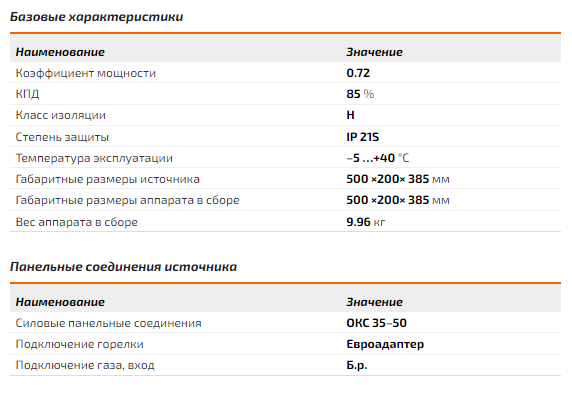The height and width of the screenshot is (412, 572).
Task: Click the "Коэффициент мощности" row label
Action: [x=86, y=73]
